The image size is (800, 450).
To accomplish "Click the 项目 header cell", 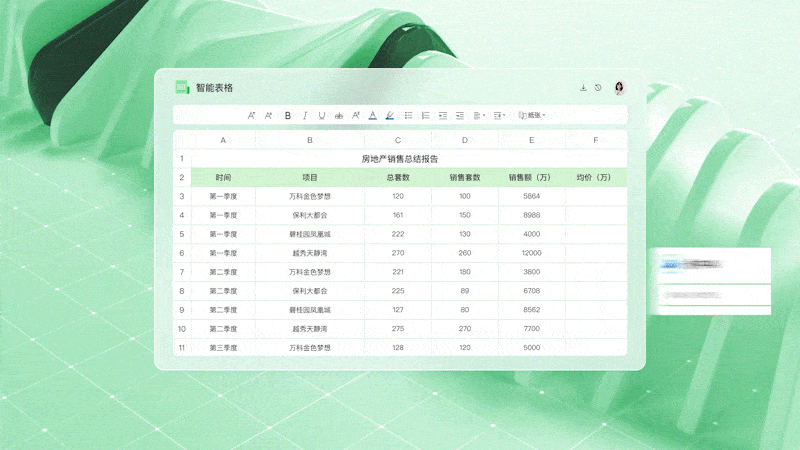I will point(310,178).
